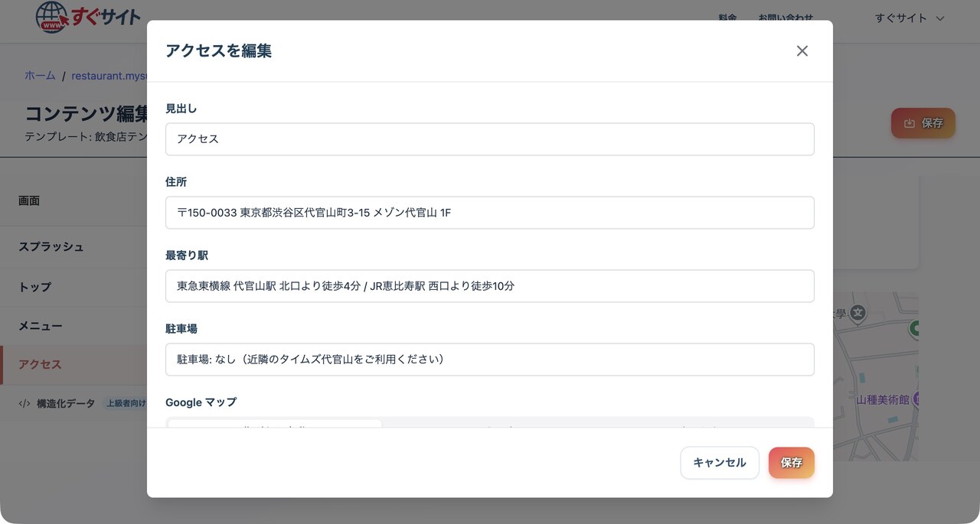Image resolution: width=980 pixels, height=524 pixels.
Task: Select the アクセス sidebar item
Action: (41, 365)
